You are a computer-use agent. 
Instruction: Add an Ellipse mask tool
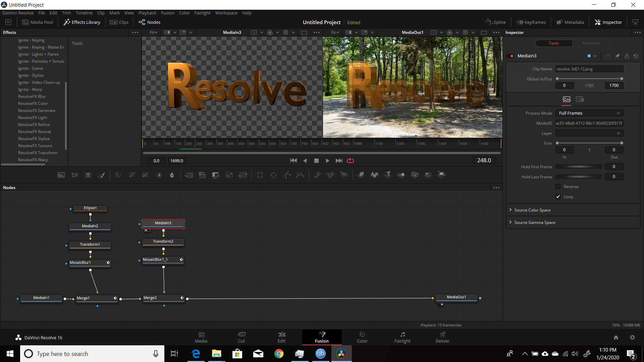tap(273, 175)
